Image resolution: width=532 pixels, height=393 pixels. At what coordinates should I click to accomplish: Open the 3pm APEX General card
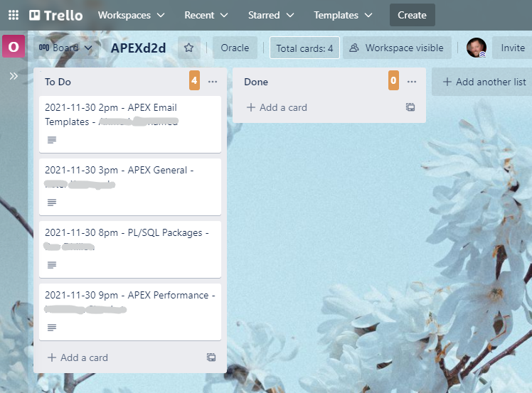click(x=130, y=187)
